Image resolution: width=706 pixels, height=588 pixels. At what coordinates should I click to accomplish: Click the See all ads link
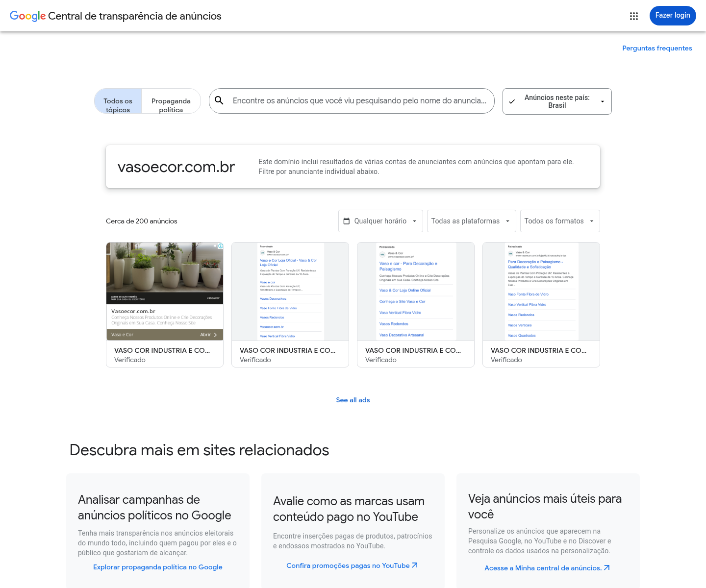(x=353, y=400)
